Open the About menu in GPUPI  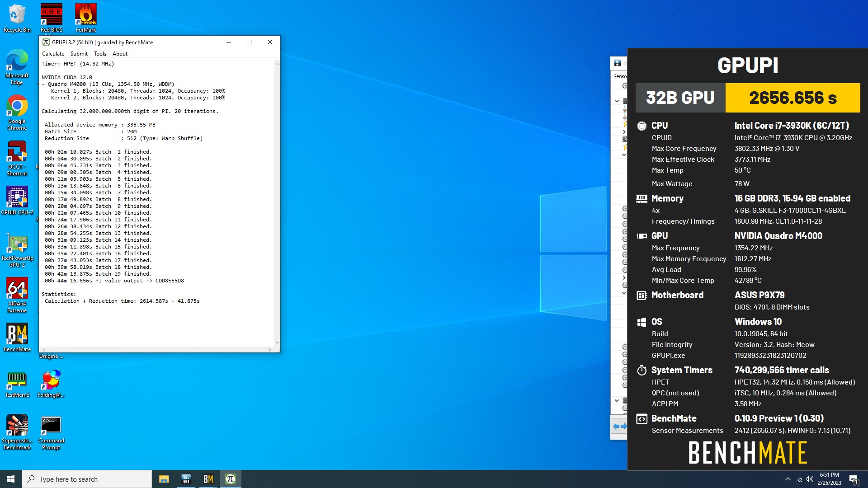120,54
